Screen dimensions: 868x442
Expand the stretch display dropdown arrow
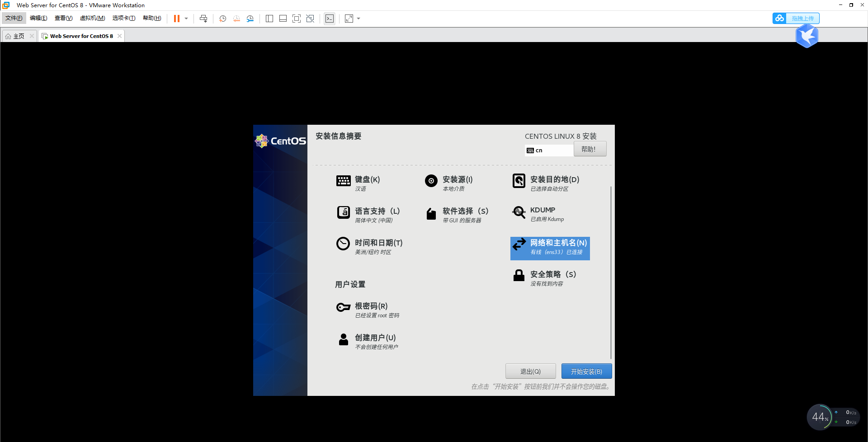(x=359, y=19)
